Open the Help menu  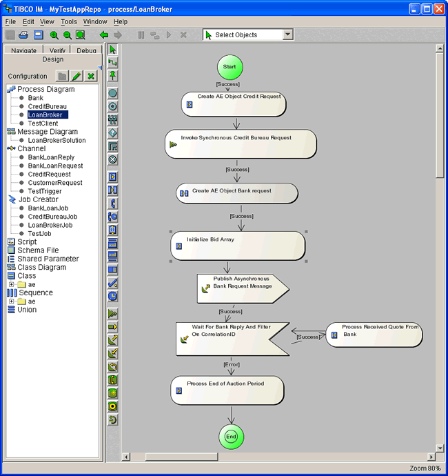click(121, 22)
